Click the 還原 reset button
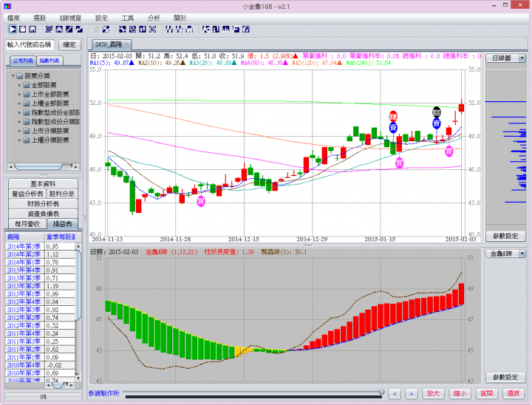532x405 pixels. 514,393
